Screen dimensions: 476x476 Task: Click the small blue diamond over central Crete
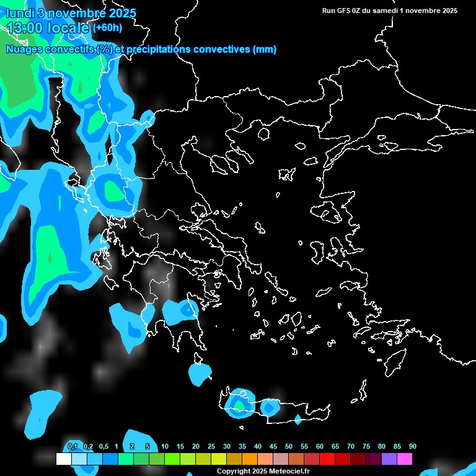pos(297,420)
